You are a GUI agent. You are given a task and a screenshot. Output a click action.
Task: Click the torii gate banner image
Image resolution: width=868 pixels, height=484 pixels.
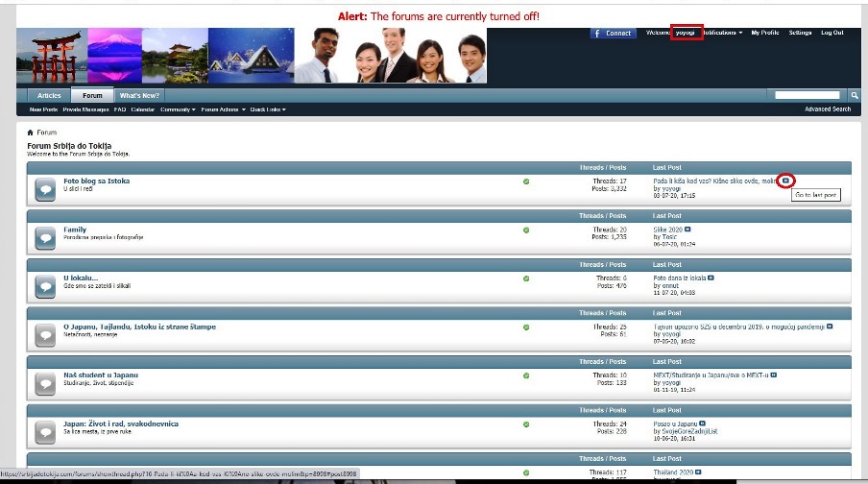click(52, 56)
